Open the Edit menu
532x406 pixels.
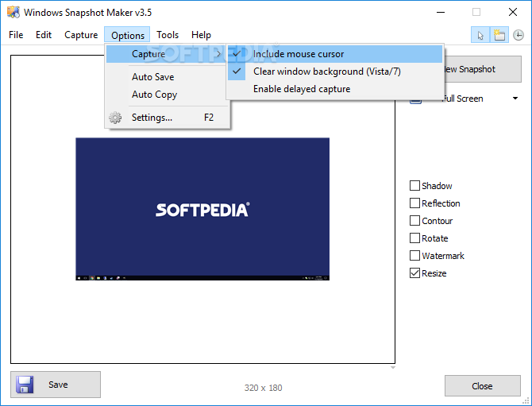coord(44,35)
